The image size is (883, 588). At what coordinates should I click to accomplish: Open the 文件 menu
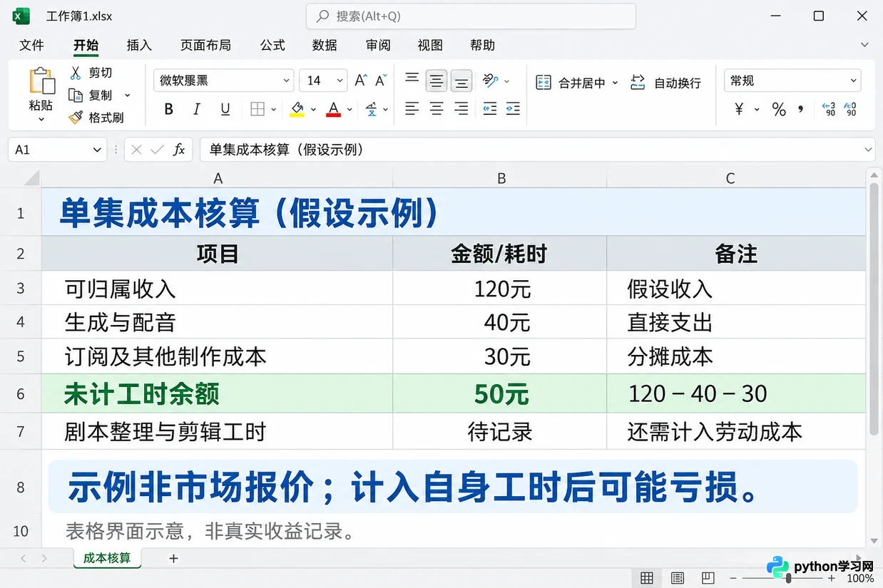click(x=32, y=45)
